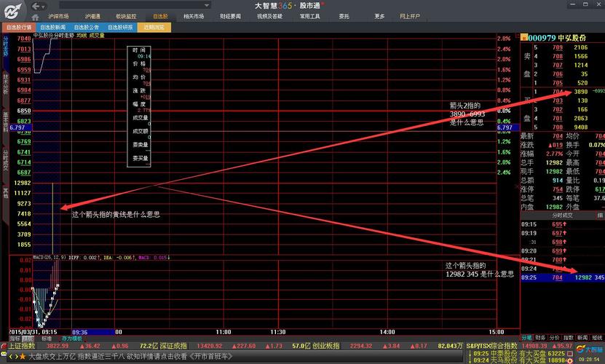
Task: Click sell level 1 price 705
Action: point(558,83)
